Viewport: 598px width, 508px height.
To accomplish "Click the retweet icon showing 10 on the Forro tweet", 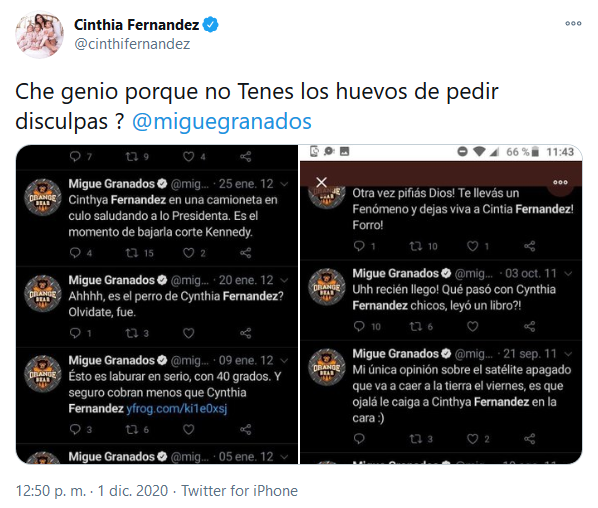I will coord(415,246).
